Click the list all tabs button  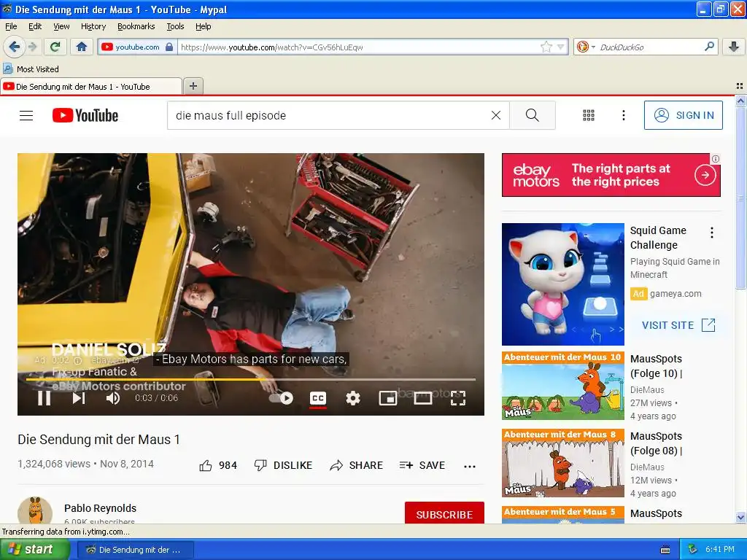click(740, 86)
